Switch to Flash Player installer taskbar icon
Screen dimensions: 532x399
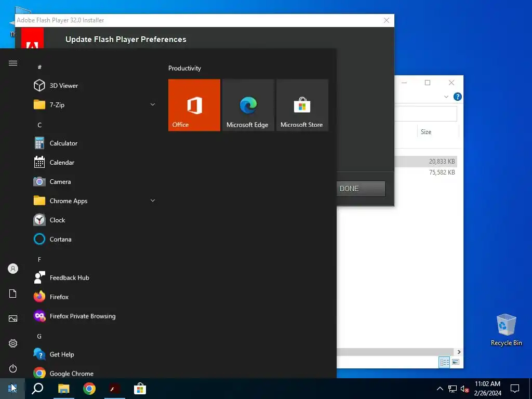tap(114, 389)
